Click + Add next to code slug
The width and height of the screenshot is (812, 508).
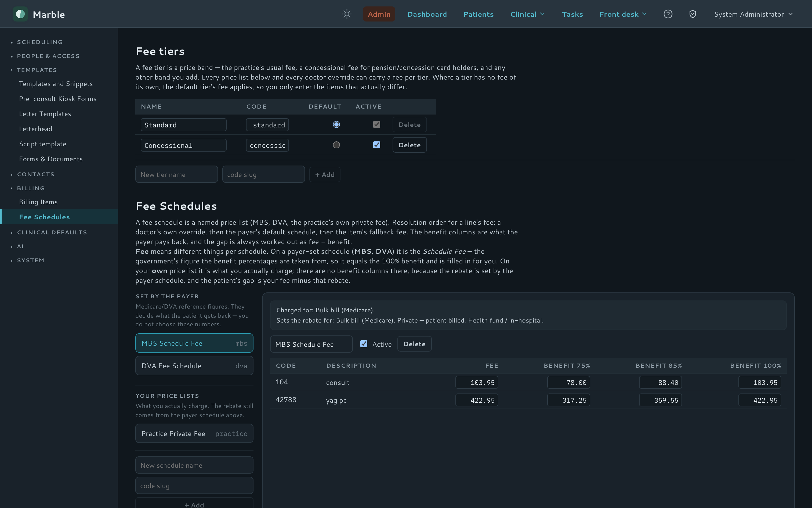point(324,174)
